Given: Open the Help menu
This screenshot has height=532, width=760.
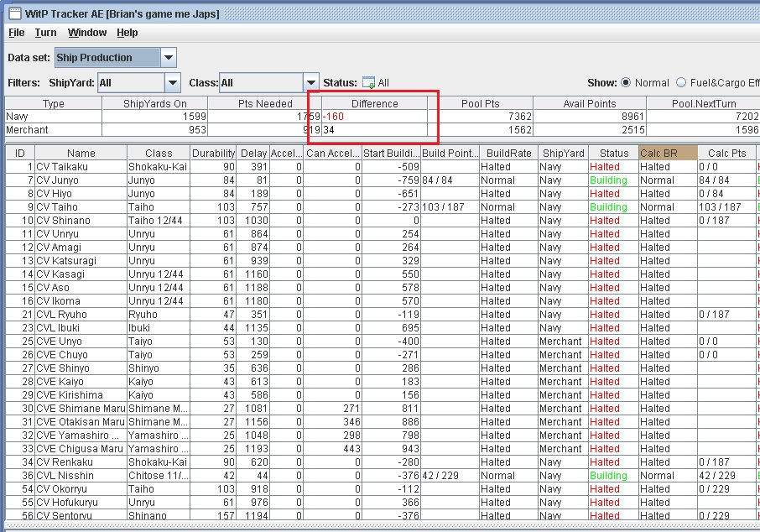Looking at the screenshot, I should pyautogui.click(x=127, y=33).
